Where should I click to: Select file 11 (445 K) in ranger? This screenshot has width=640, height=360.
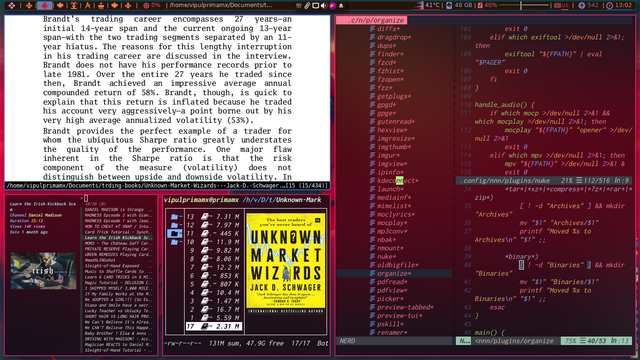[x=213, y=233]
